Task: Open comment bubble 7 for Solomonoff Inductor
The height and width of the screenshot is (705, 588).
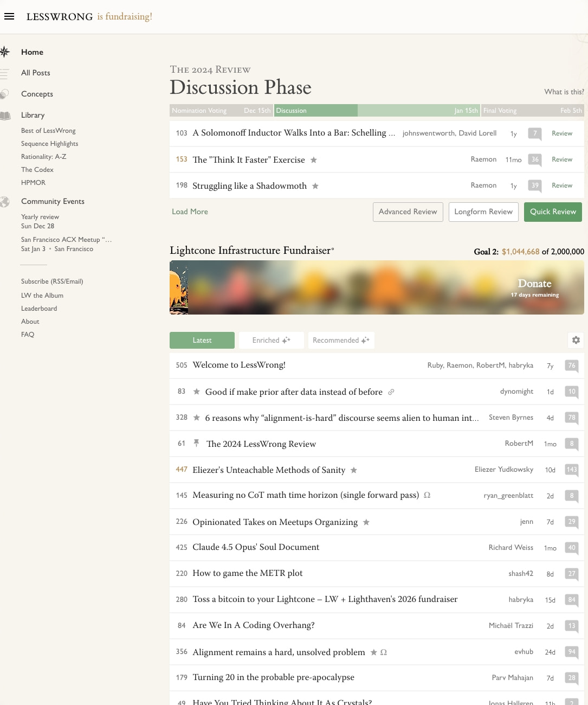Action: pyautogui.click(x=535, y=133)
